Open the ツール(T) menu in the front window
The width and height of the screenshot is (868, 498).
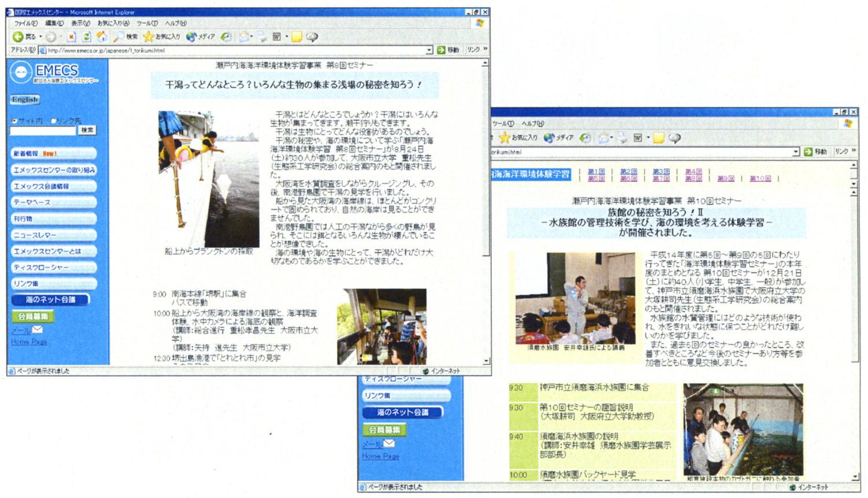[147, 23]
